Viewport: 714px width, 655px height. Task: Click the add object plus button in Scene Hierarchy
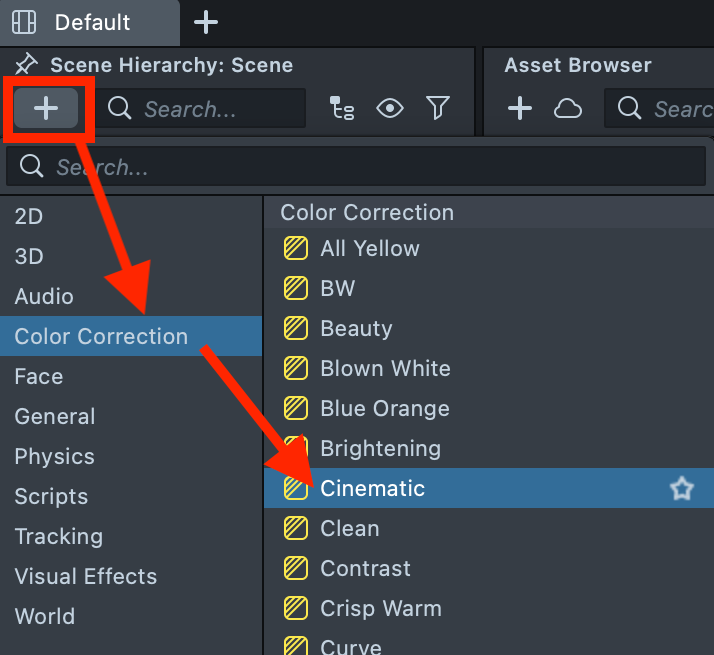[46, 109]
